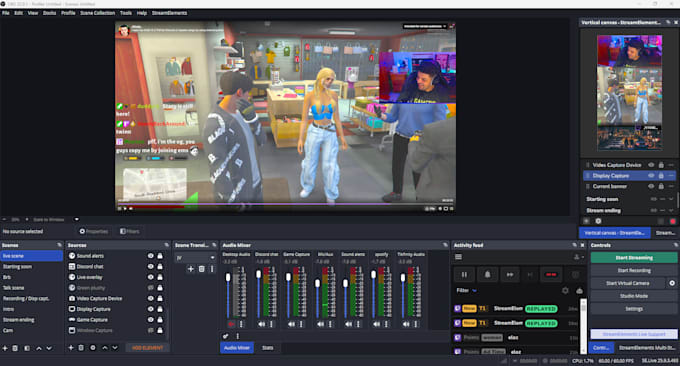Pause the Activity feed alerts
Image resolution: width=680 pixels, height=366 pixels.
(464, 274)
